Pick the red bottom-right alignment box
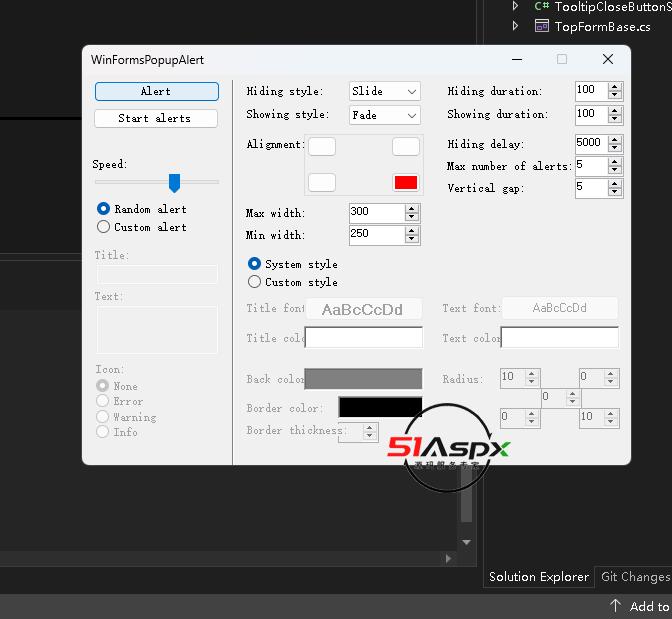The image size is (672, 619). click(405, 182)
